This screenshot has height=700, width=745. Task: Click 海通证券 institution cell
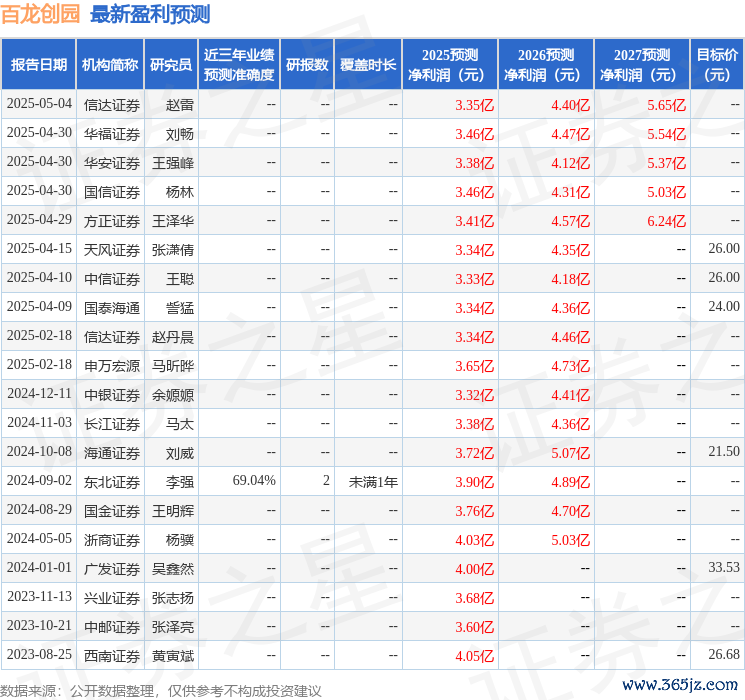coord(112,453)
